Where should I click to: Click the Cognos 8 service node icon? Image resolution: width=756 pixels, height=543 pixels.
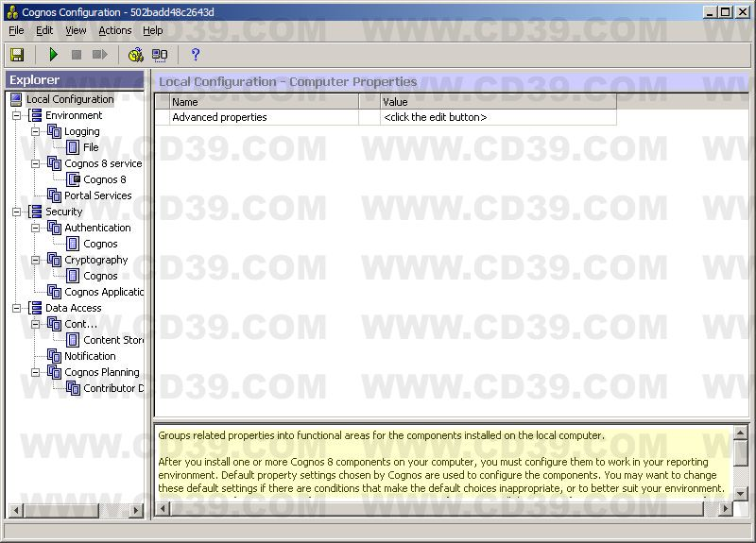point(54,163)
